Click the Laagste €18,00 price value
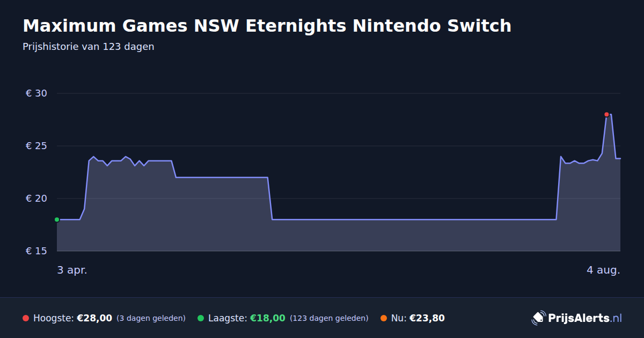Screen dimensions: 644x338 pos(268,318)
